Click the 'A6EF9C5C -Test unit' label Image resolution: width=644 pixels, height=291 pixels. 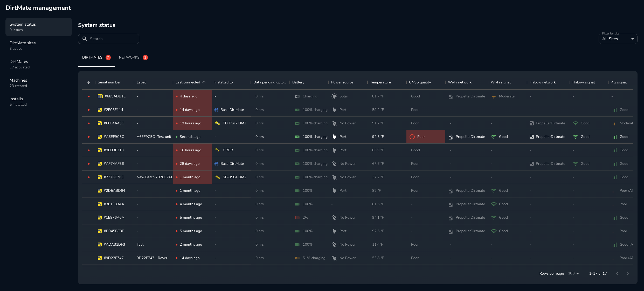tap(154, 137)
